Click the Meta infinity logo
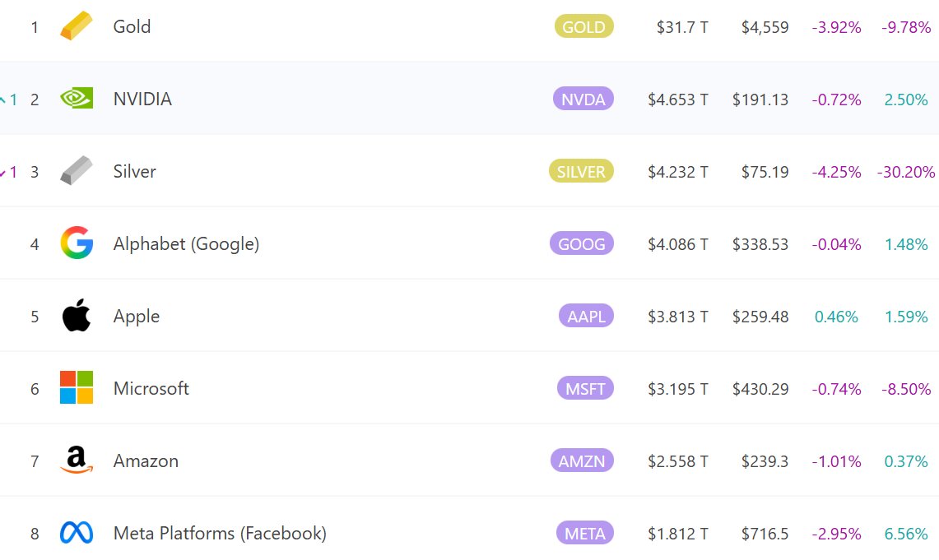 (77, 533)
